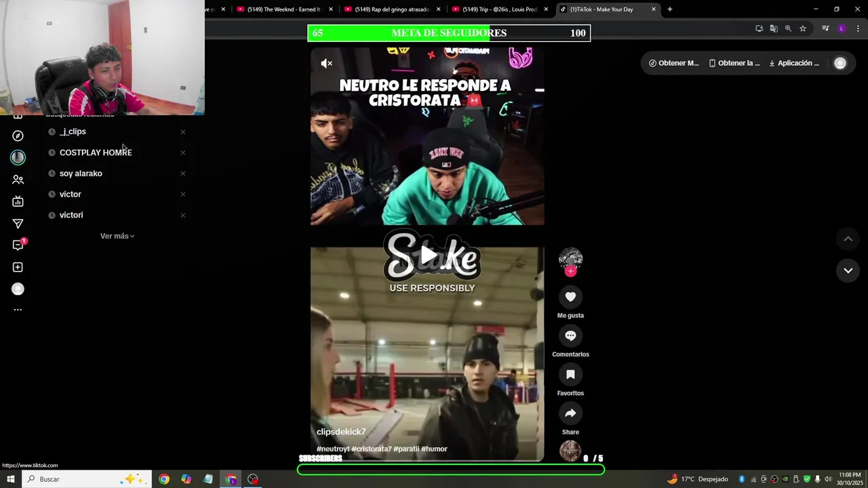This screenshot has height=488, width=868.
Task: Open hashtag #neutroyt
Action: coord(333,449)
